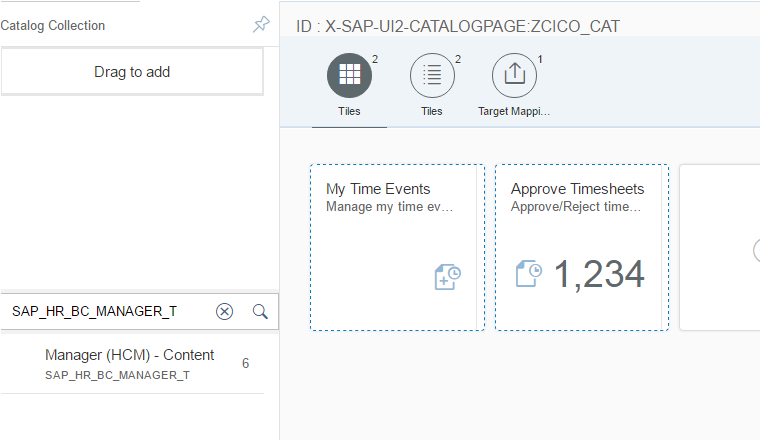Click the My Time Events tile icon

point(447,277)
